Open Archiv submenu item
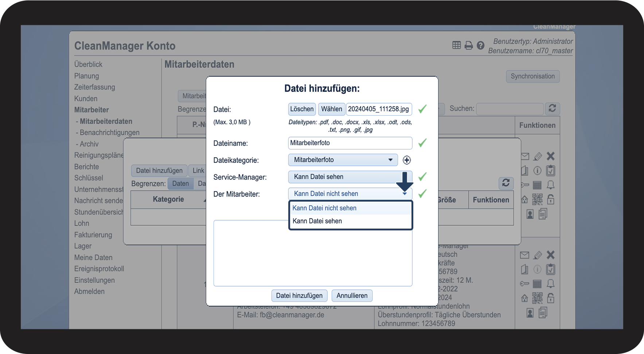The height and width of the screenshot is (354, 644). 87,144
